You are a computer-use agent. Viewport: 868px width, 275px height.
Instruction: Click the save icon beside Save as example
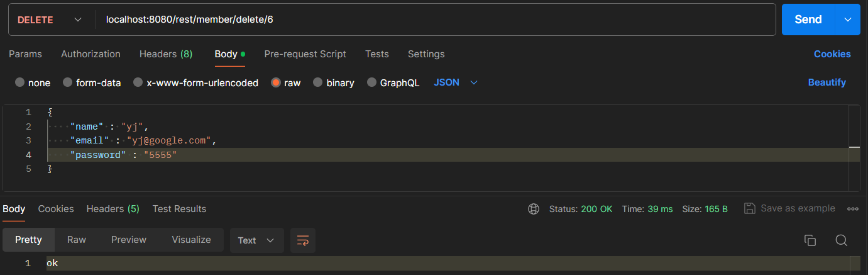(x=749, y=208)
